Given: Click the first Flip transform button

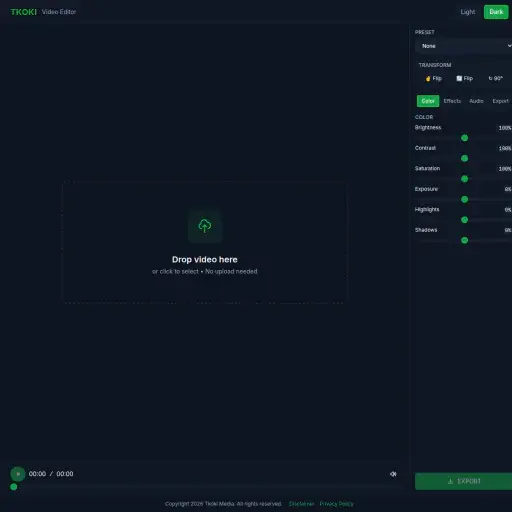Looking at the screenshot, I should coord(434,78).
